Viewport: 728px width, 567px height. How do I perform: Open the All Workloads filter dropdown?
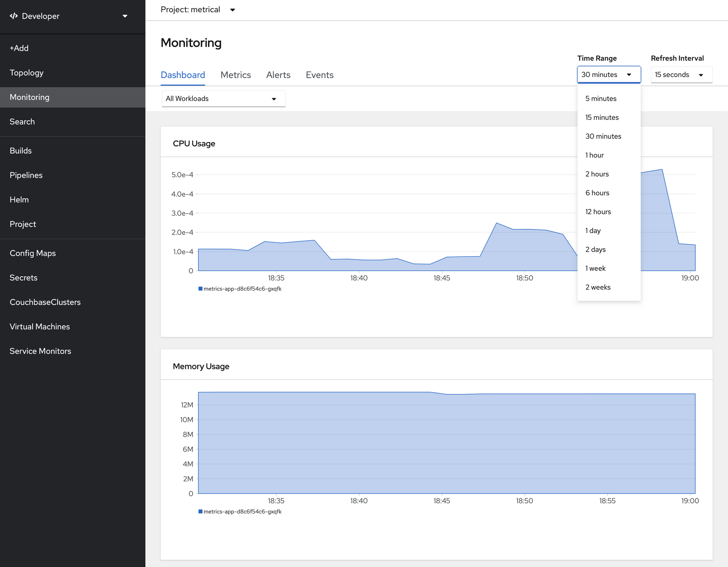click(x=223, y=99)
